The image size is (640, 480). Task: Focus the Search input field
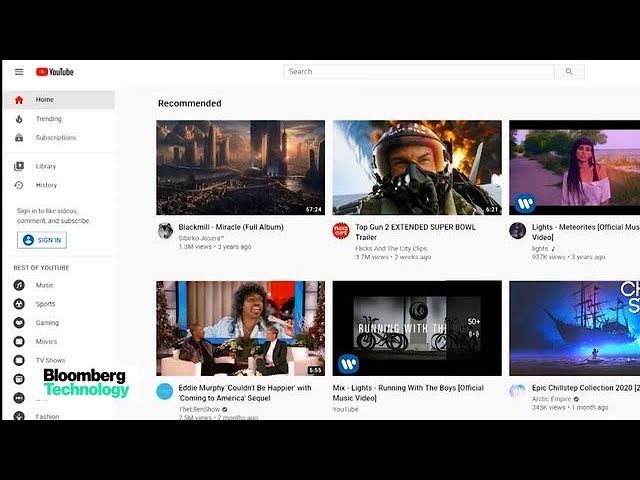419,72
